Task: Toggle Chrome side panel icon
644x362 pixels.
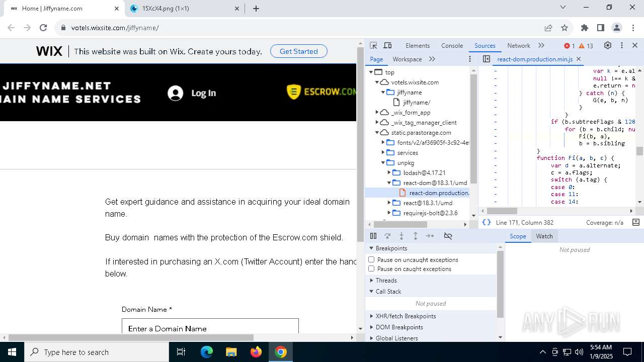Action: [601, 28]
